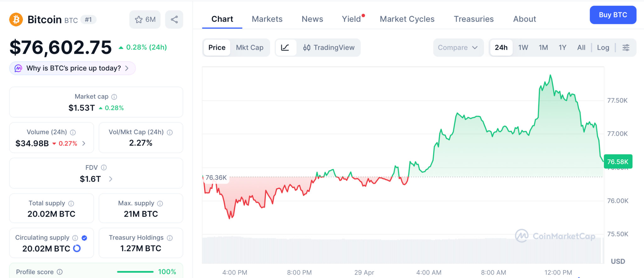Click the Market cap info icon
Image resolution: width=644 pixels, height=278 pixels.
point(114,97)
